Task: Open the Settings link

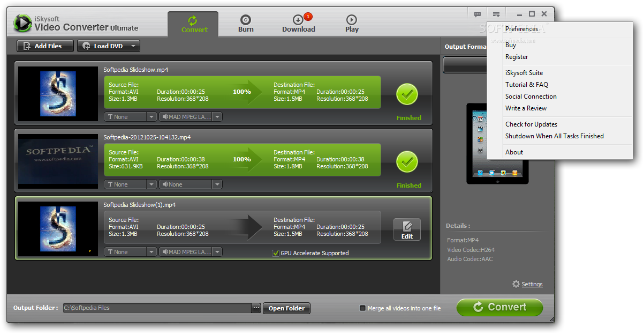Action: [532, 285]
